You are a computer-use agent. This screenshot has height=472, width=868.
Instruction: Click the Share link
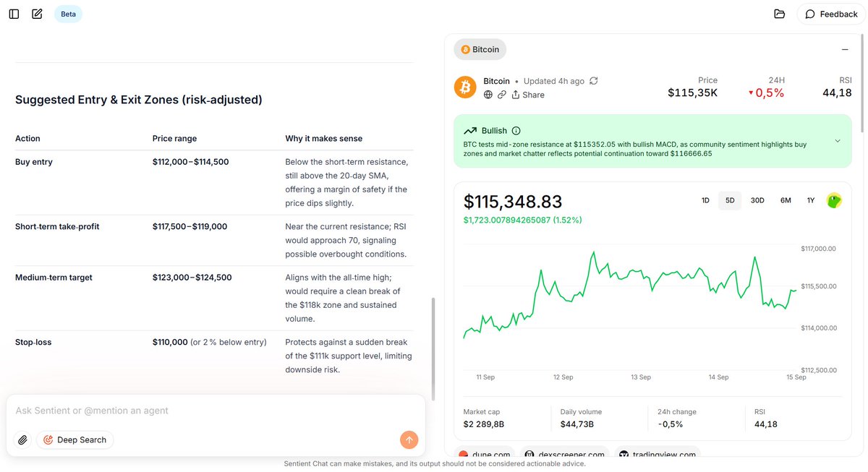click(528, 95)
